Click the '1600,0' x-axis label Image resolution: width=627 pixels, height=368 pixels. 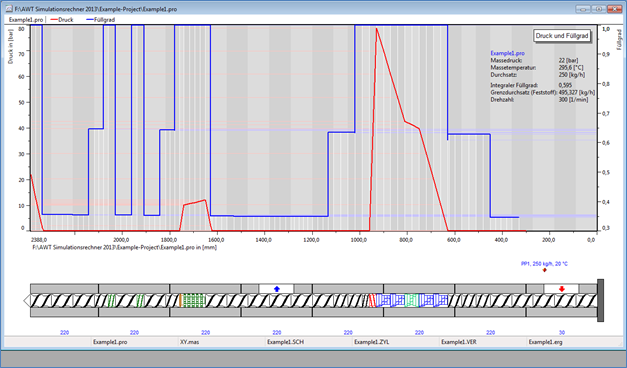[x=216, y=240]
